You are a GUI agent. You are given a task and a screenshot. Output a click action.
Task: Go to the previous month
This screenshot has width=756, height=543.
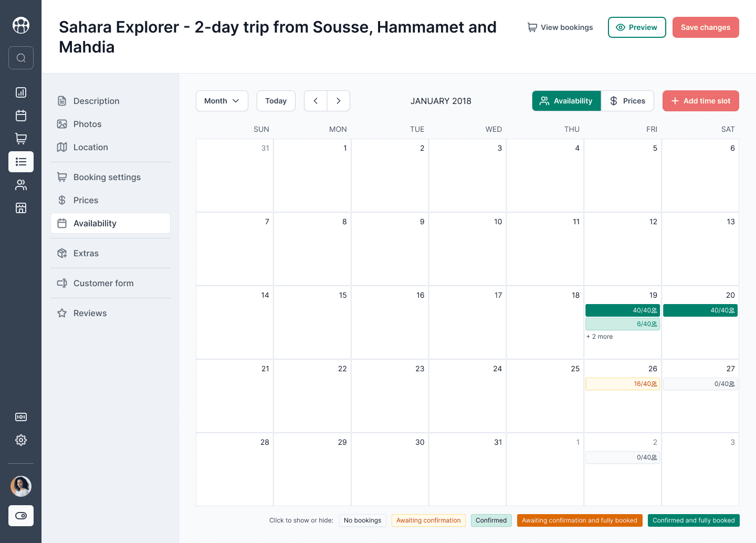pyautogui.click(x=316, y=101)
